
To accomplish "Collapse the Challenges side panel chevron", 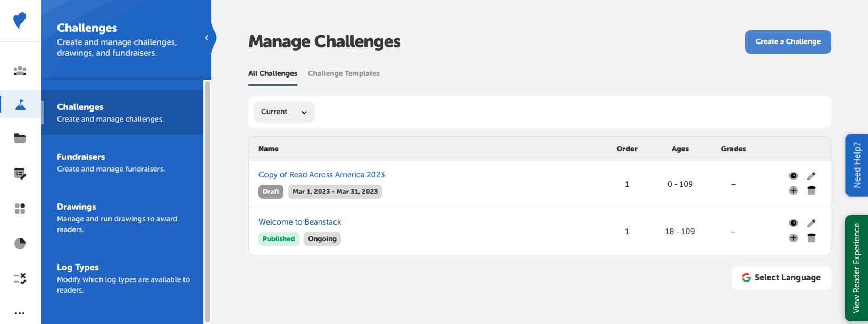I will point(207,38).
